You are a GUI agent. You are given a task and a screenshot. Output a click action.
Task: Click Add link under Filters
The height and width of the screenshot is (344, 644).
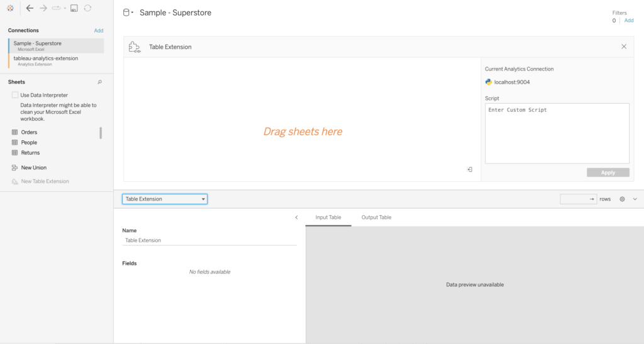[x=629, y=21]
